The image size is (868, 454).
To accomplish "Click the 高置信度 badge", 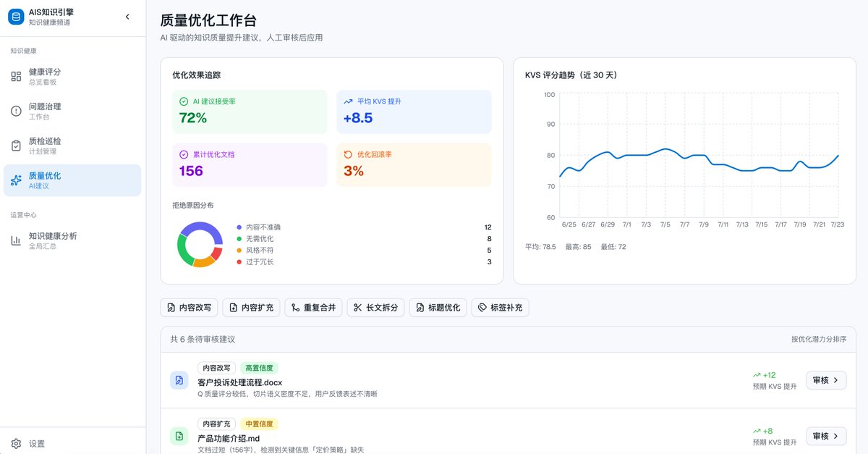I will pyautogui.click(x=259, y=368).
